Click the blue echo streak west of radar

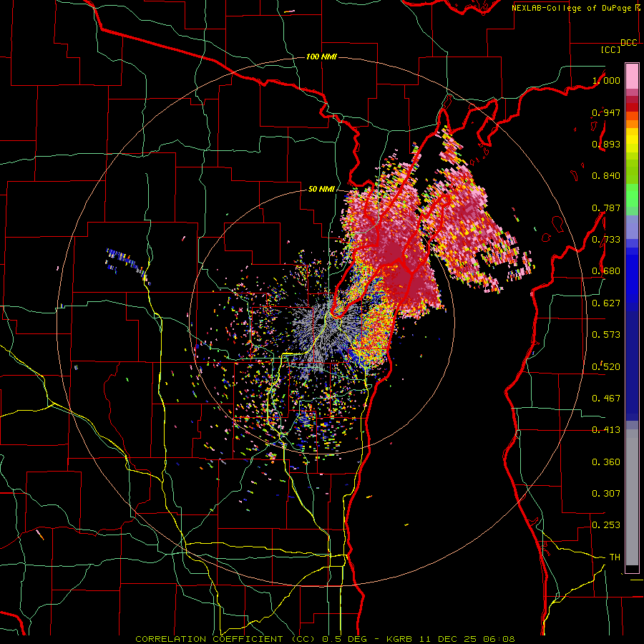127,261
